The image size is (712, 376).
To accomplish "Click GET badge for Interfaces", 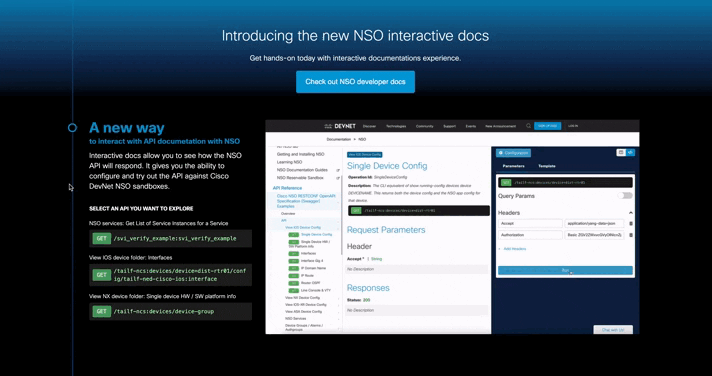I will [x=294, y=253].
